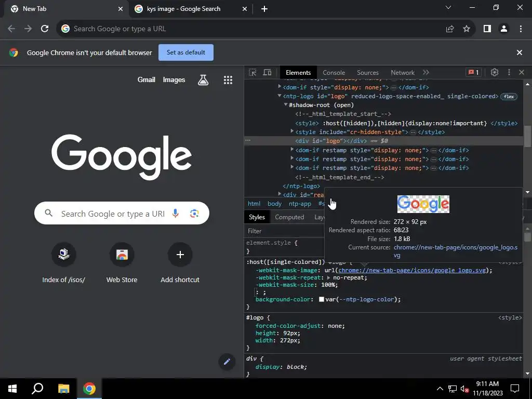532x399 pixels.
Task: Select the Elements tab
Action: (298, 72)
